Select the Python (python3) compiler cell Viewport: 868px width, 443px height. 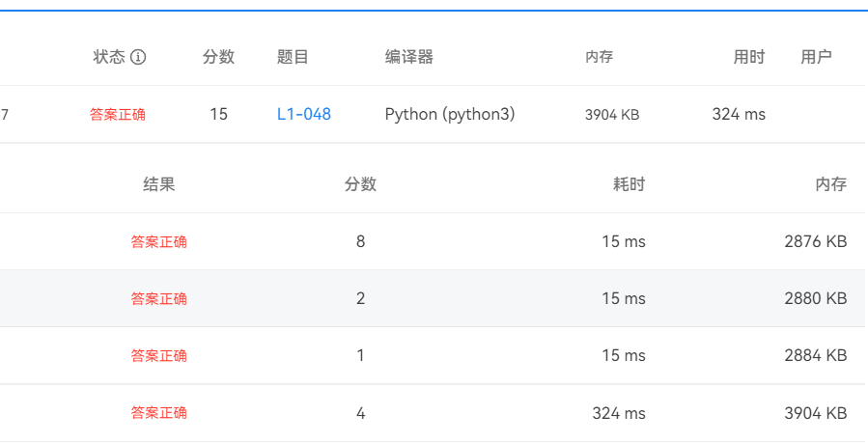click(x=450, y=114)
